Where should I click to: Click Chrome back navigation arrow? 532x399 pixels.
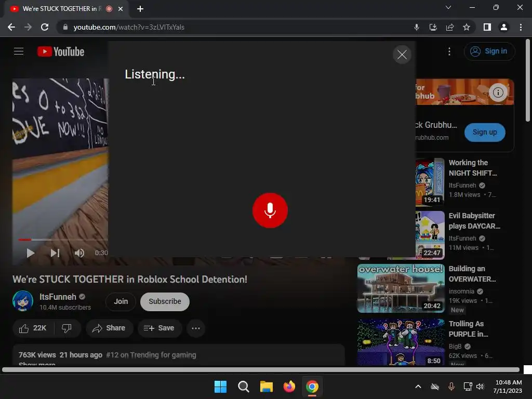(11, 27)
